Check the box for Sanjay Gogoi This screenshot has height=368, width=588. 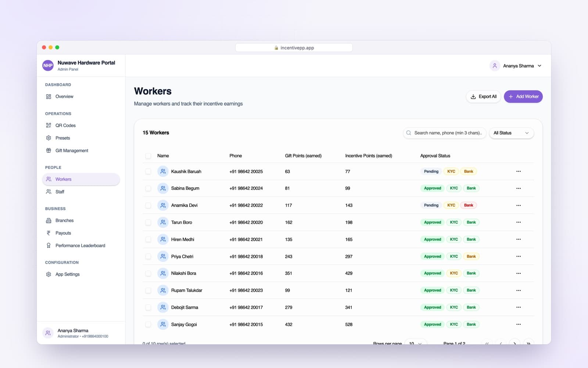(148, 324)
